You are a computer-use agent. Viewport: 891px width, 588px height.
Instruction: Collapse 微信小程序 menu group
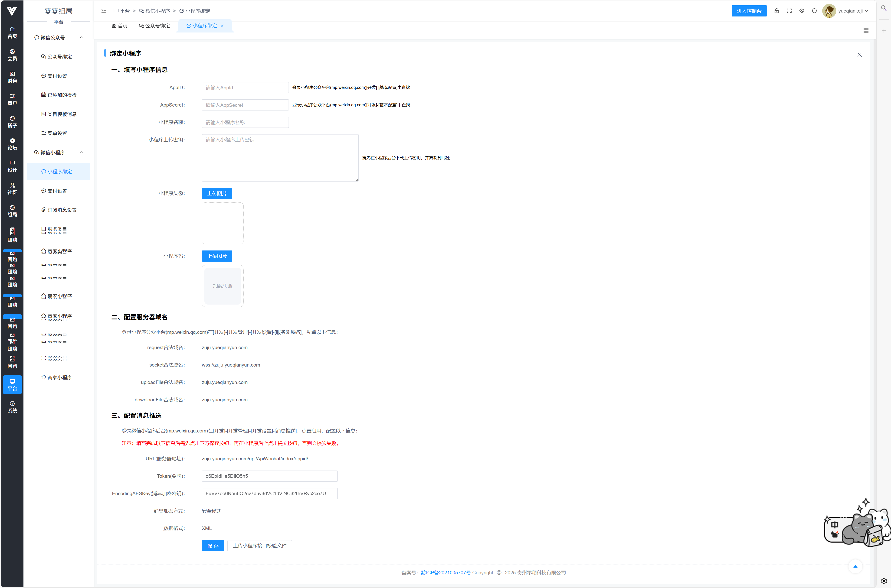[81, 152]
